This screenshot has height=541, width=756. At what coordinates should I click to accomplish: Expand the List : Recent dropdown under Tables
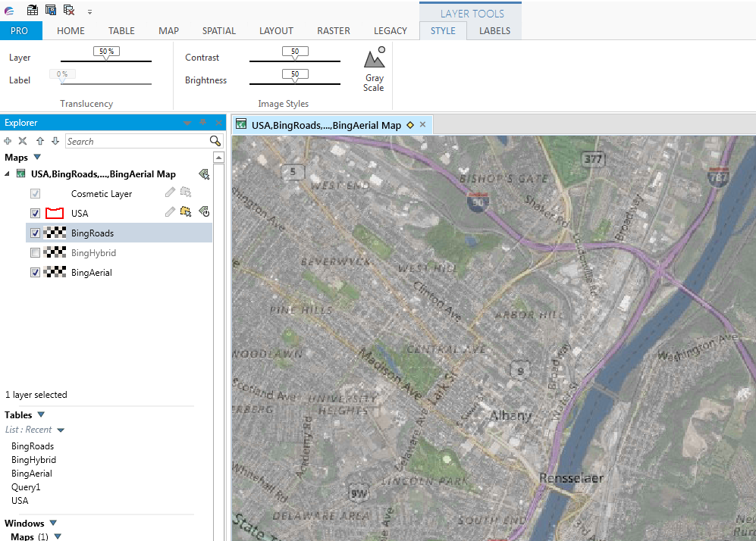tap(60, 429)
